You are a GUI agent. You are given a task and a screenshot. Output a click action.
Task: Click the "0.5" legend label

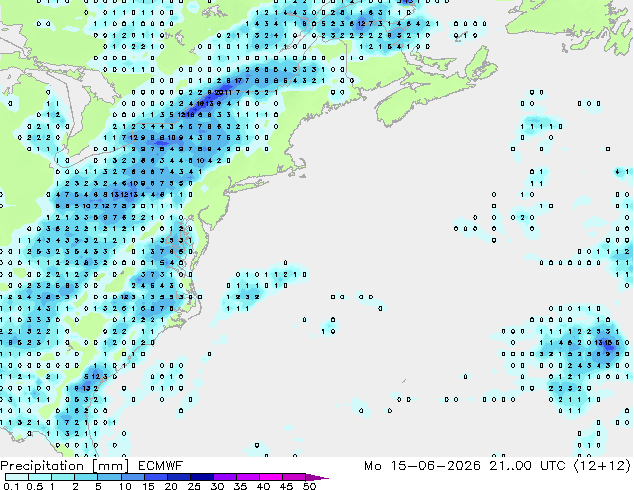pyautogui.click(x=35, y=486)
